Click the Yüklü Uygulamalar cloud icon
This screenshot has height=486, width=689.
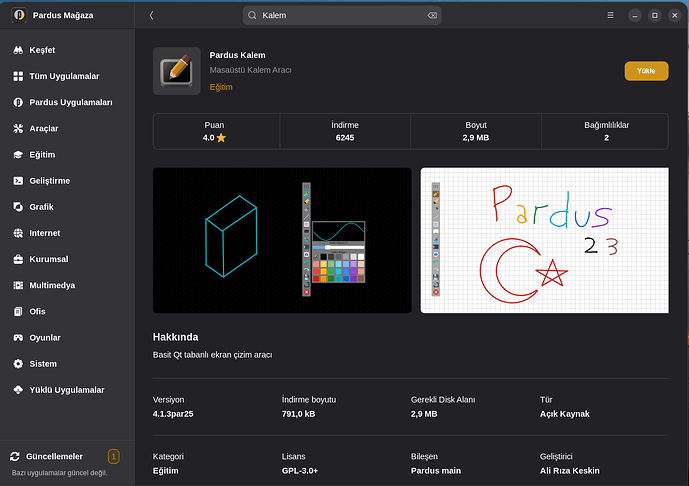18,390
